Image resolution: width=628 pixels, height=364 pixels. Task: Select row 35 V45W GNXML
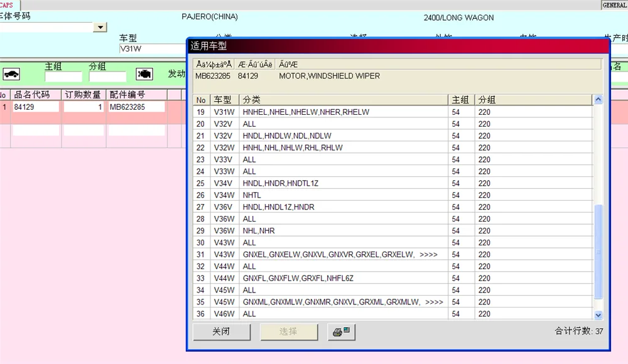click(x=392, y=302)
